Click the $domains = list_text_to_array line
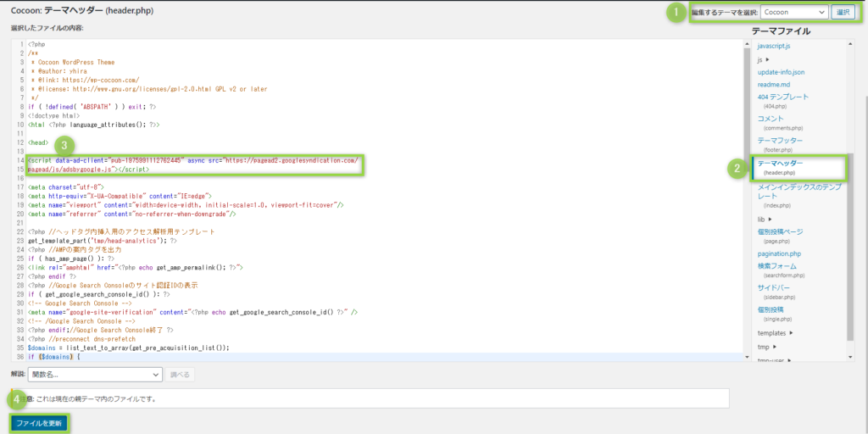The width and height of the screenshot is (868, 434). pyautogui.click(x=129, y=348)
